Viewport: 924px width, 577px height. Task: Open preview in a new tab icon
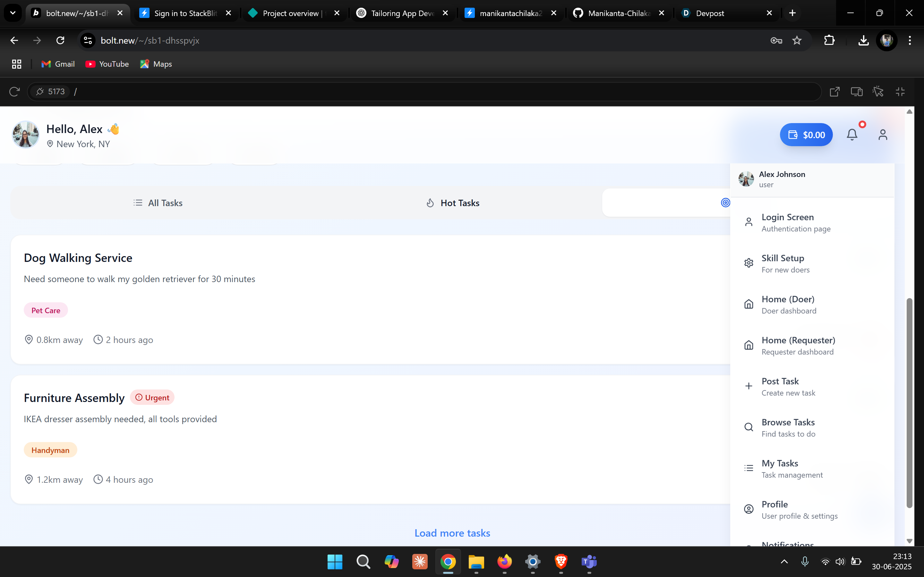[x=835, y=92]
